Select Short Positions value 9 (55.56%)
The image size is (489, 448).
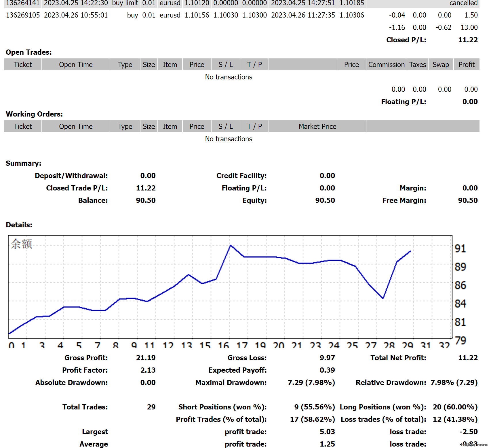[x=315, y=407]
